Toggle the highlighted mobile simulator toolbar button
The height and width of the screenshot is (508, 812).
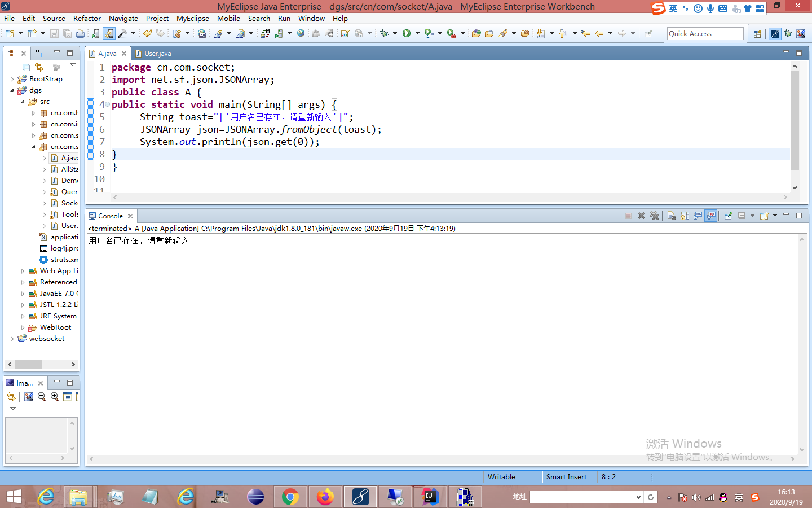click(x=109, y=34)
